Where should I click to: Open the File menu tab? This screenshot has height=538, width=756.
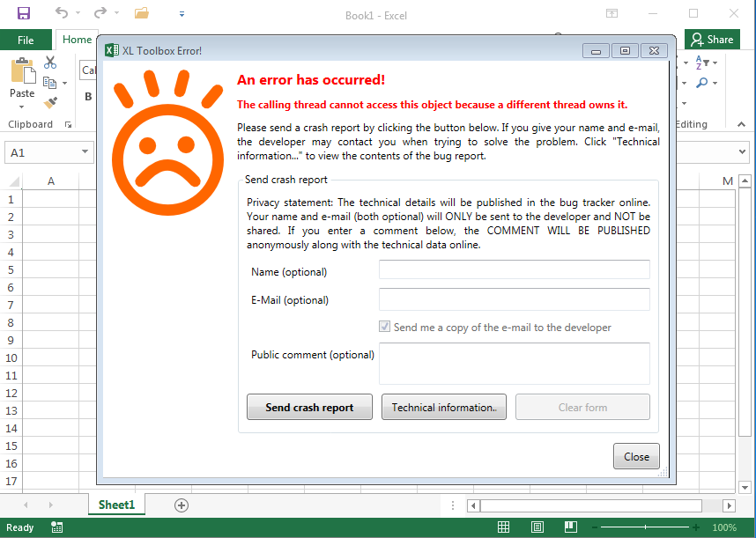[x=26, y=40]
